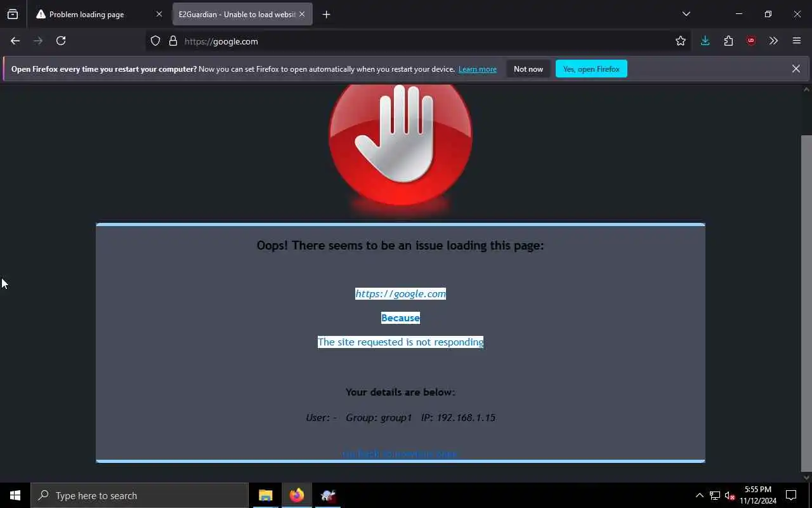
Task: Click the https://google.com highlighted text
Action: tap(400, 293)
